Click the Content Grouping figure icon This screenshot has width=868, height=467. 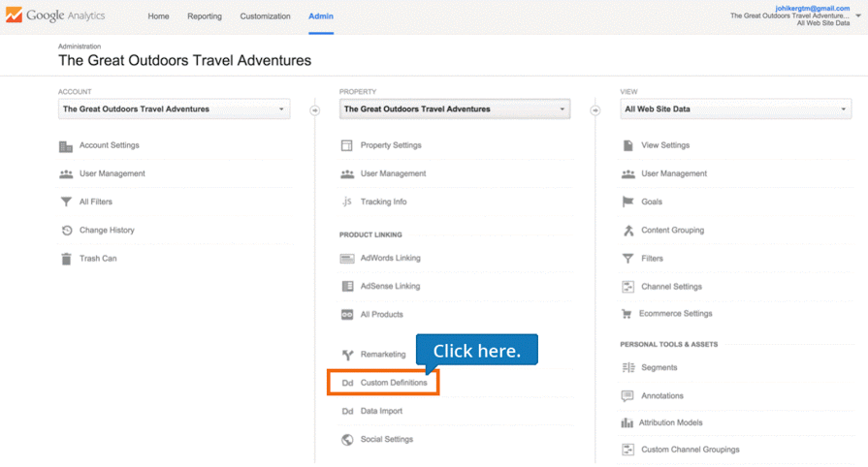(627, 231)
